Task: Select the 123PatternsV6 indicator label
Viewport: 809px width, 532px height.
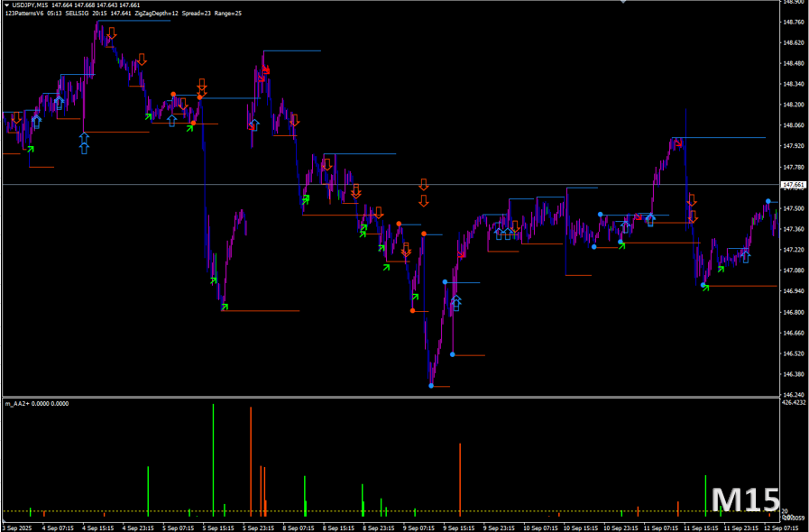Action: [x=24, y=14]
